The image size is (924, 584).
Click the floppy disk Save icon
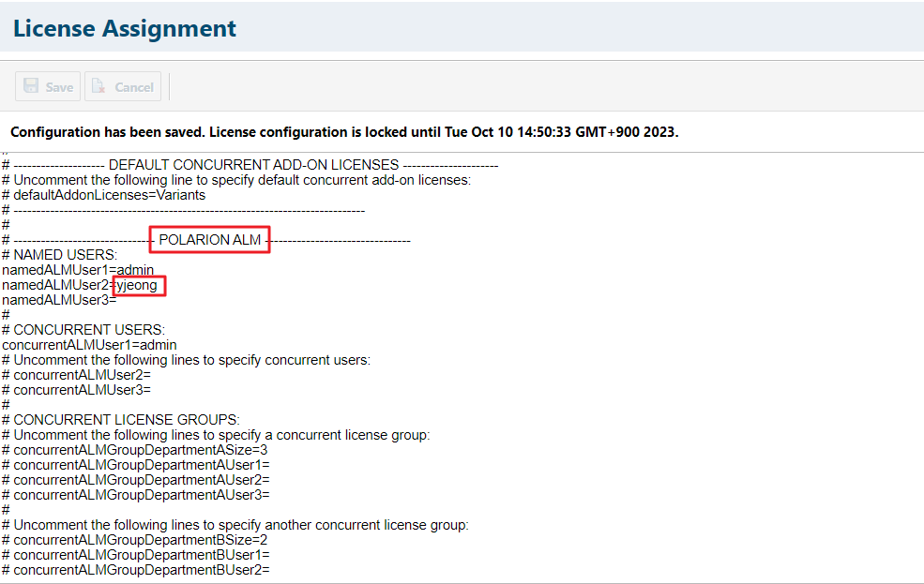[x=32, y=86]
